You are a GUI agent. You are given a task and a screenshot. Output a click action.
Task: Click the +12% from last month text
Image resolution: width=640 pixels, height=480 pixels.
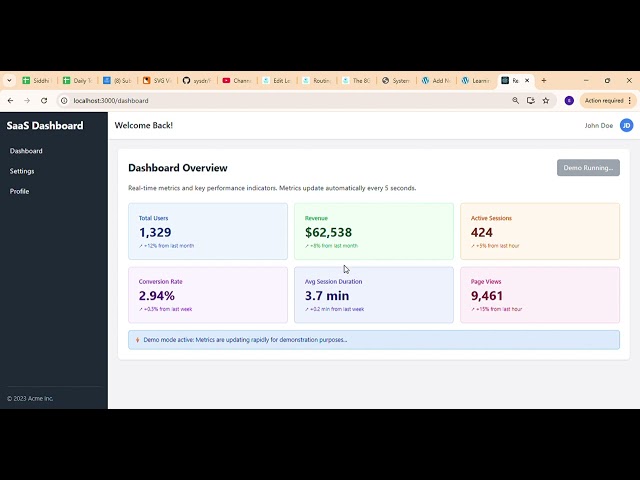169,246
